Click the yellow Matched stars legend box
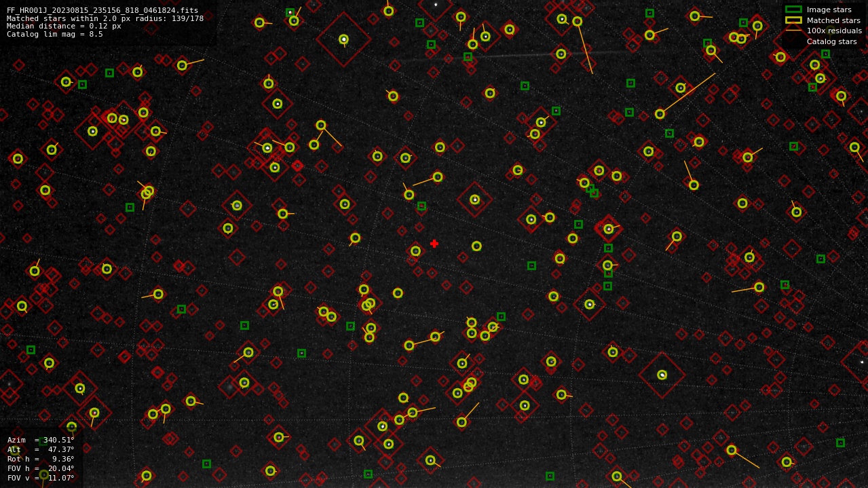Image resolution: width=868 pixels, height=488 pixels. 793,20
